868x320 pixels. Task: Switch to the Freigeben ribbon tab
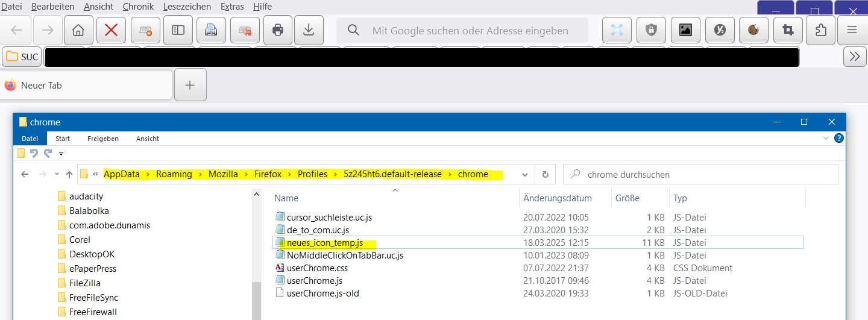(102, 139)
